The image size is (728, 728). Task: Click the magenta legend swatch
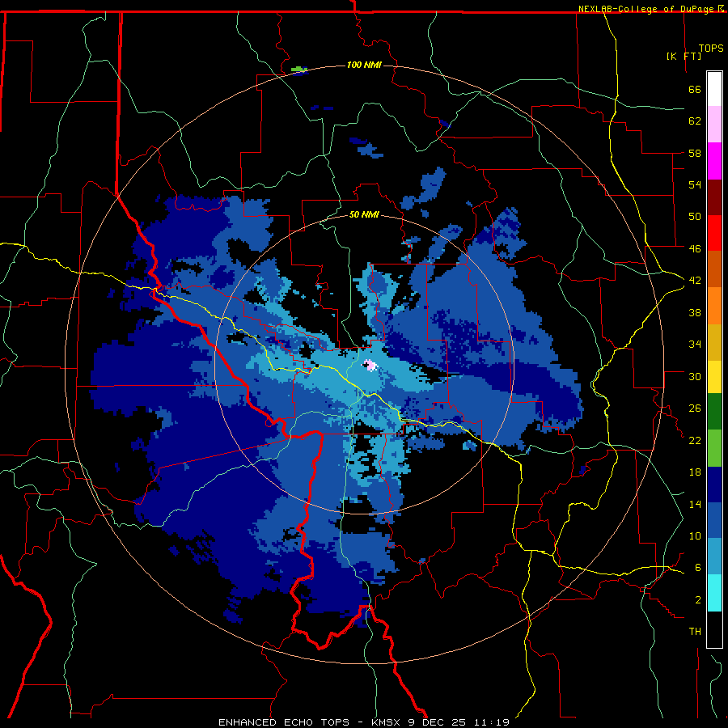click(714, 161)
